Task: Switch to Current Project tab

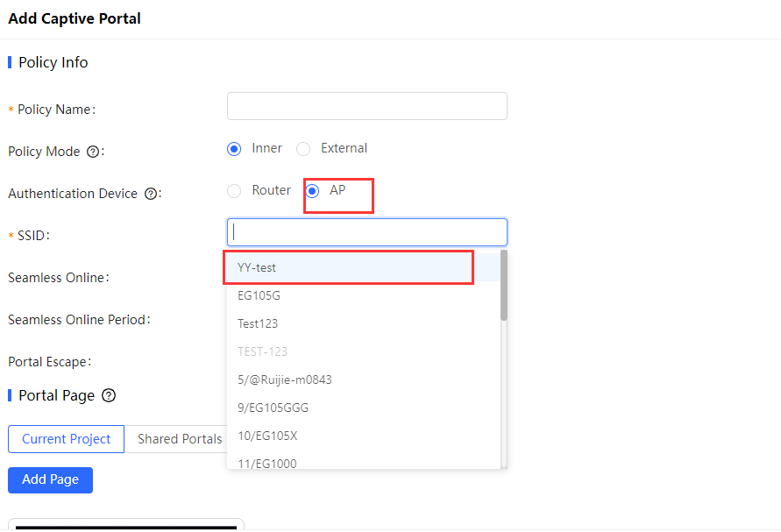Action: [67, 439]
